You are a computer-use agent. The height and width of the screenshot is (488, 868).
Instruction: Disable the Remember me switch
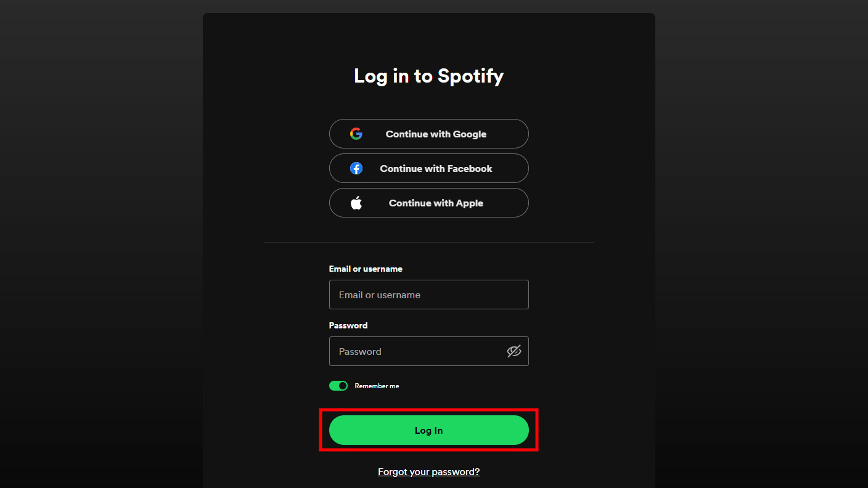click(338, 386)
